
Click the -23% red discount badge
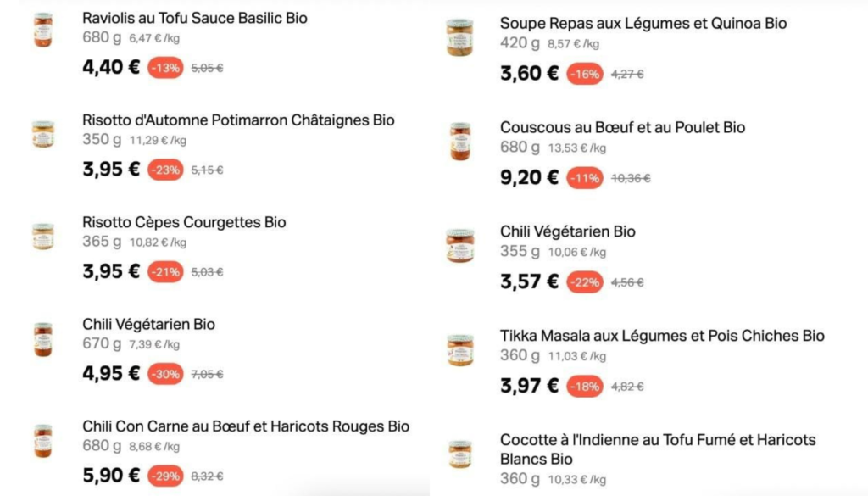165,170
